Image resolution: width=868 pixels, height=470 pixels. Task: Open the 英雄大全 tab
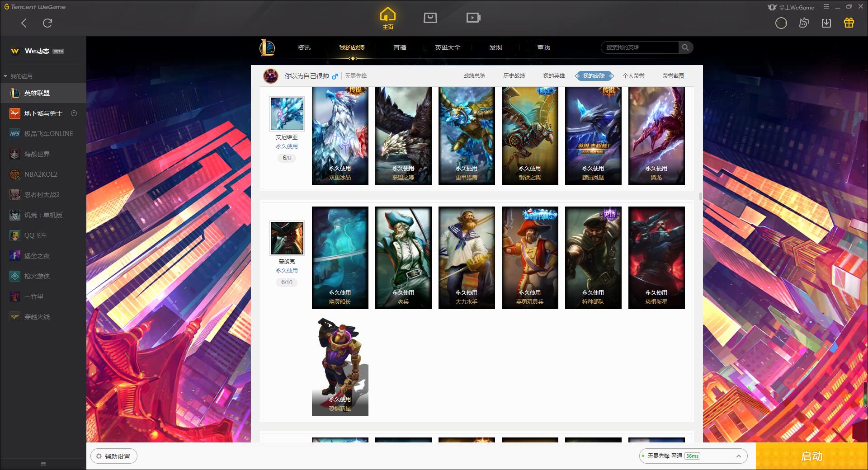coord(448,47)
